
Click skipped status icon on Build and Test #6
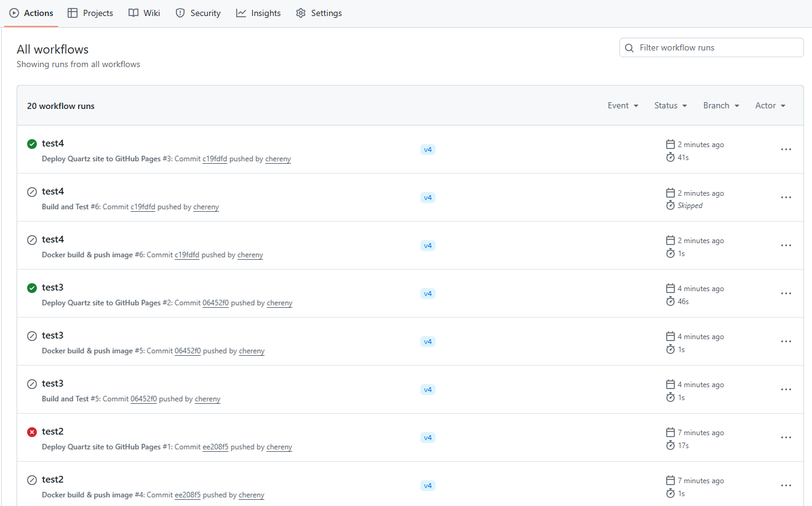(x=32, y=192)
